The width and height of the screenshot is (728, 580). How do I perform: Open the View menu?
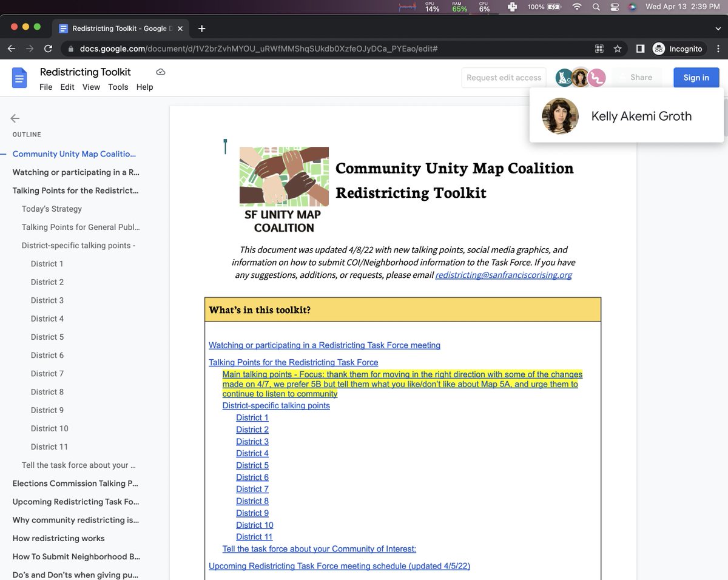click(91, 87)
